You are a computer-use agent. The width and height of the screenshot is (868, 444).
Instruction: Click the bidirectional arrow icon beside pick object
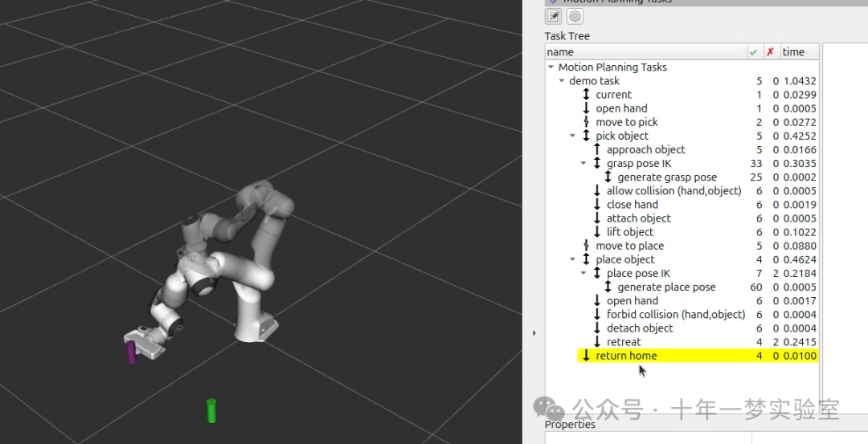point(586,136)
